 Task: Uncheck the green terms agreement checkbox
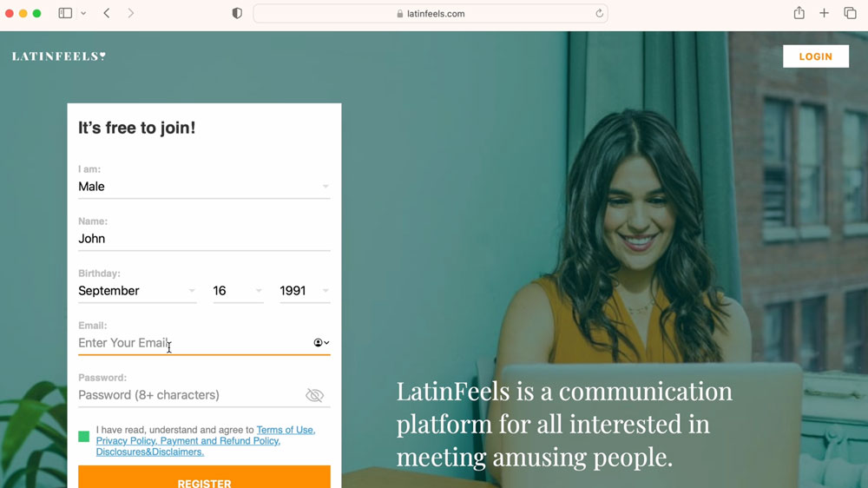coord(83,437)
